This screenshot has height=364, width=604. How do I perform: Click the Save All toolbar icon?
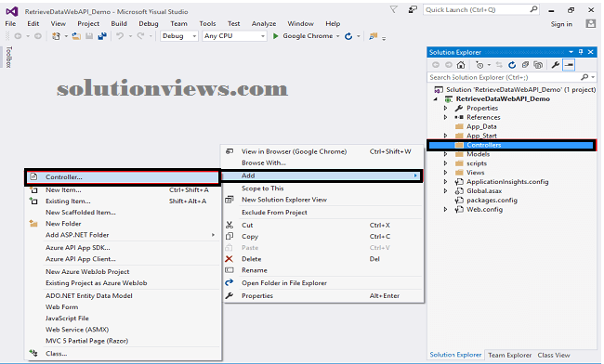pyautogui.click(x=102, y=36)
